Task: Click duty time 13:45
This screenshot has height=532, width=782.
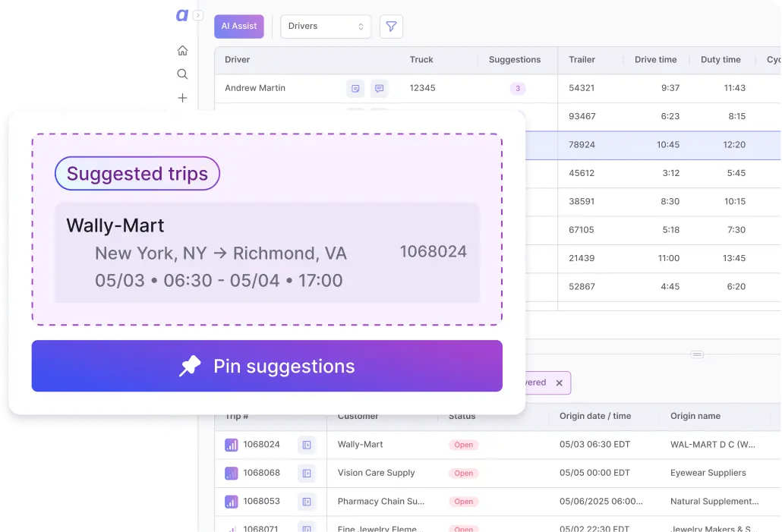Action: click(x=734, y=259)
